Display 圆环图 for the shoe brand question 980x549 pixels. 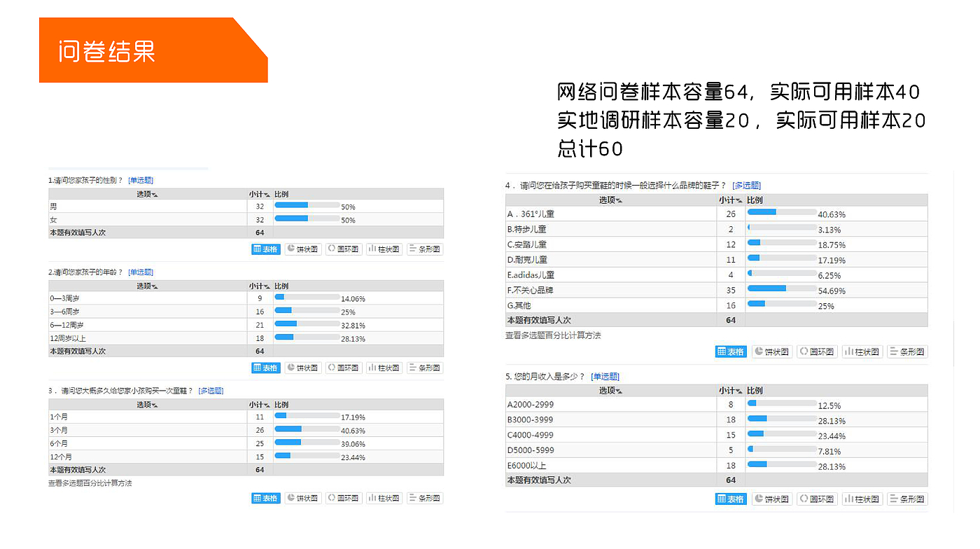click(817, 352)
